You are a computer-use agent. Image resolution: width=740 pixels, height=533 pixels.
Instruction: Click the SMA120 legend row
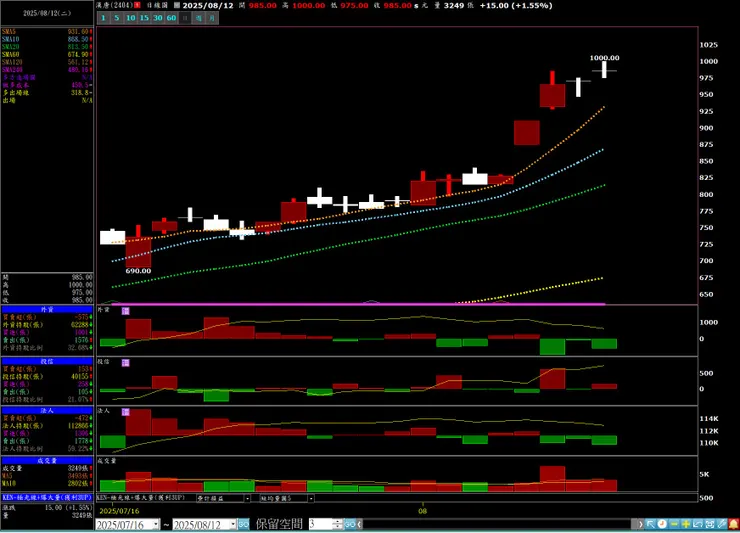(x=47, y=62)
